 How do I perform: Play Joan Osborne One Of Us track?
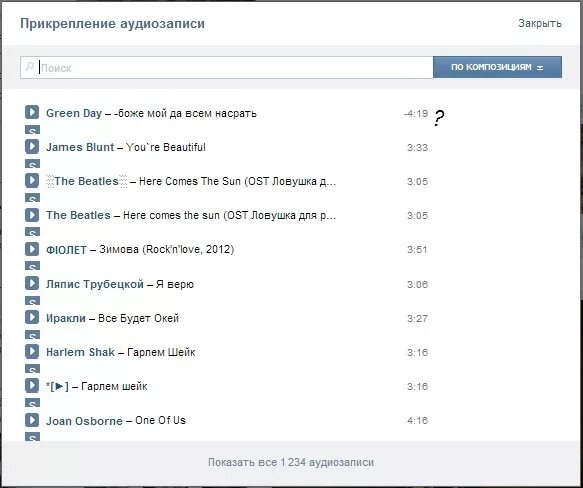click(32, 420)
